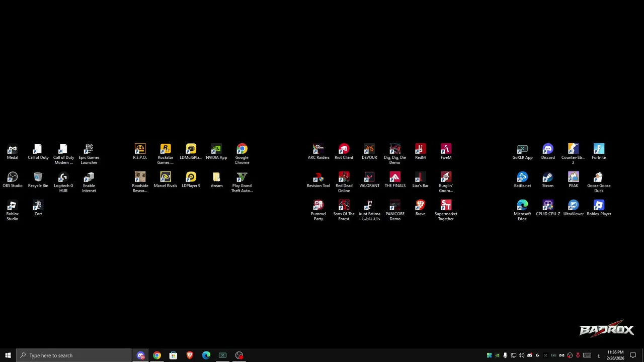
Task: Select the LDMultiPlayer desktop shortcut
Action: (191, 152)
